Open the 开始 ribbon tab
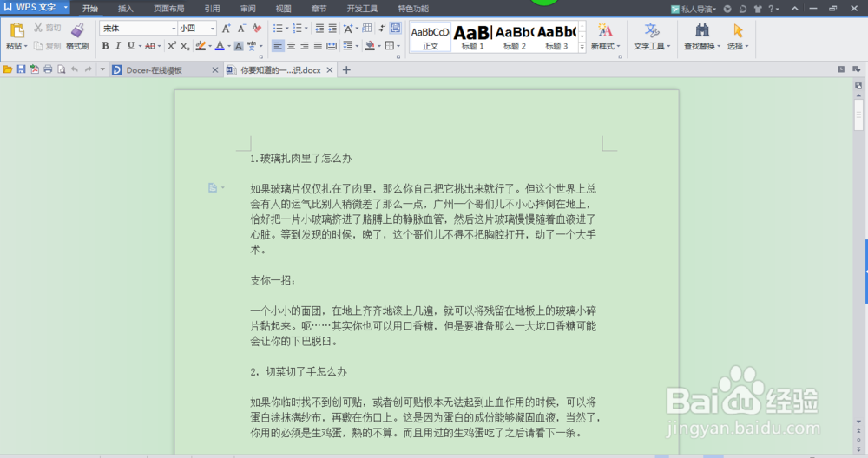This screenshot has width=868, height=458. point(90,9)
